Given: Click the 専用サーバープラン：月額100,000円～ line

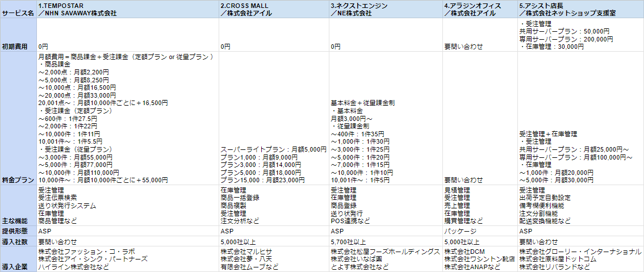Looking at the screenshot, I should point(576,157).
